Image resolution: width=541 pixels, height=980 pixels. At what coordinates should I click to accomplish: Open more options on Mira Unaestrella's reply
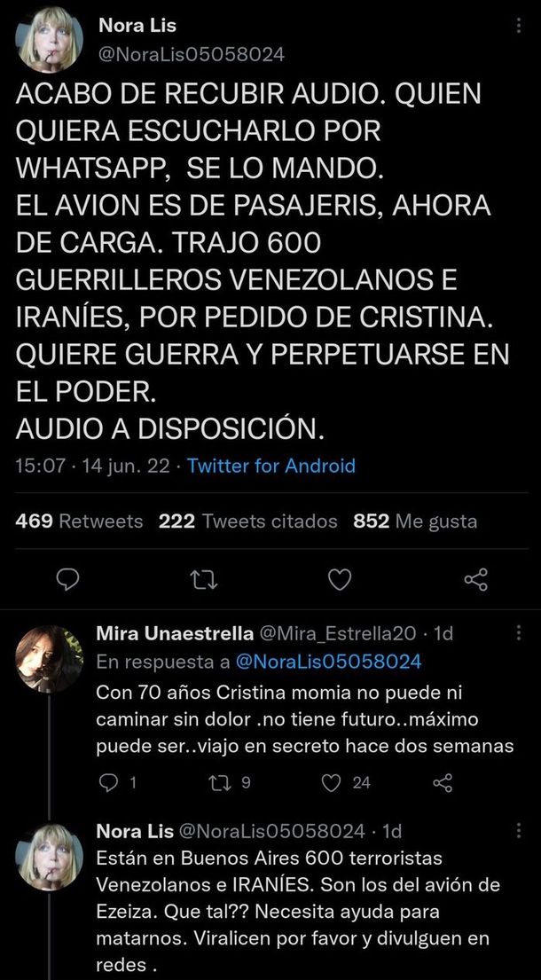point(519,632)
